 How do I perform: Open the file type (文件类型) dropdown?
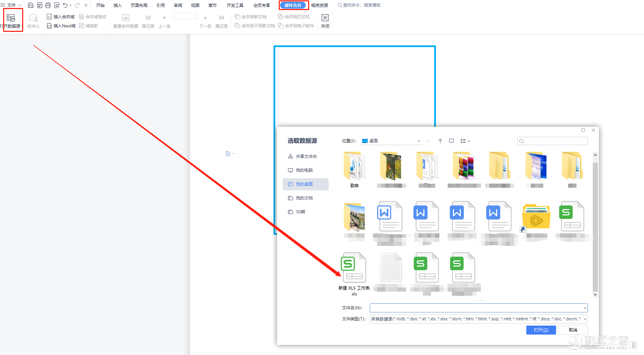click(585, 319)
